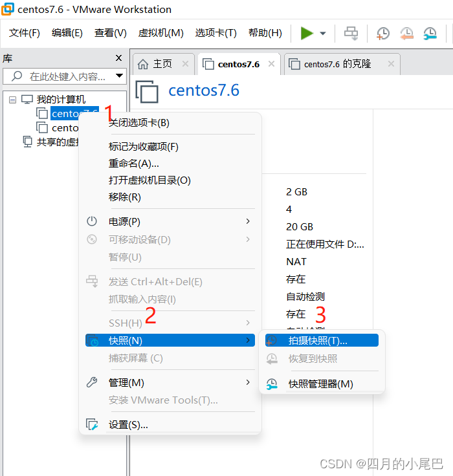This screenshot has width=453, height=476.
Task: Choose 关闭选项卡(B) from context menu
Action: 139,123
